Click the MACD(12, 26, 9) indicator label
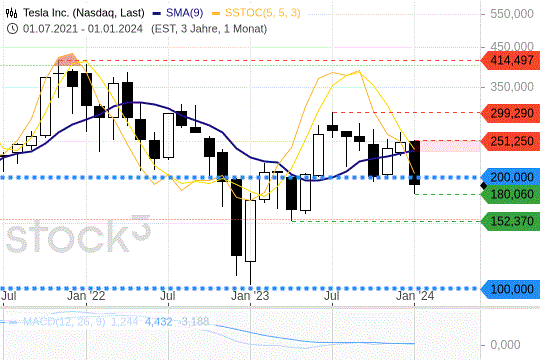 pyautogui.click(x=64, y=322)
